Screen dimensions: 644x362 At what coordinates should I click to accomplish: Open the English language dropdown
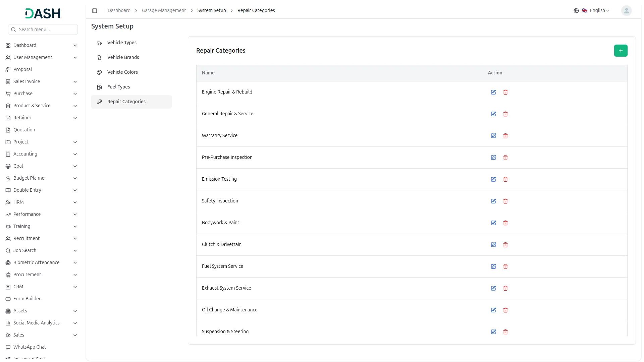pos(596,11)
